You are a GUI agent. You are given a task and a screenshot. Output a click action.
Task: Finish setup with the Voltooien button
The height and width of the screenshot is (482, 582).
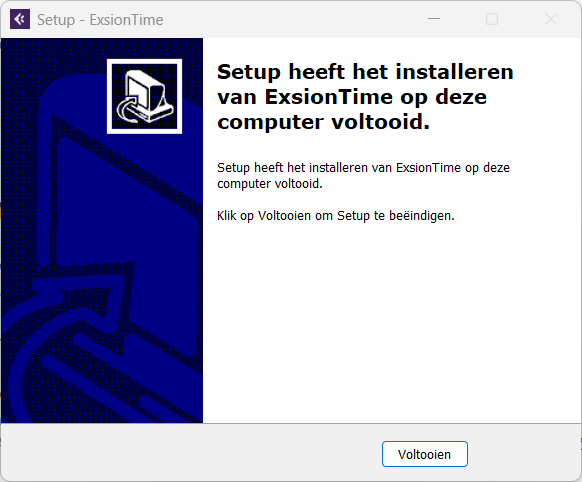425,454
